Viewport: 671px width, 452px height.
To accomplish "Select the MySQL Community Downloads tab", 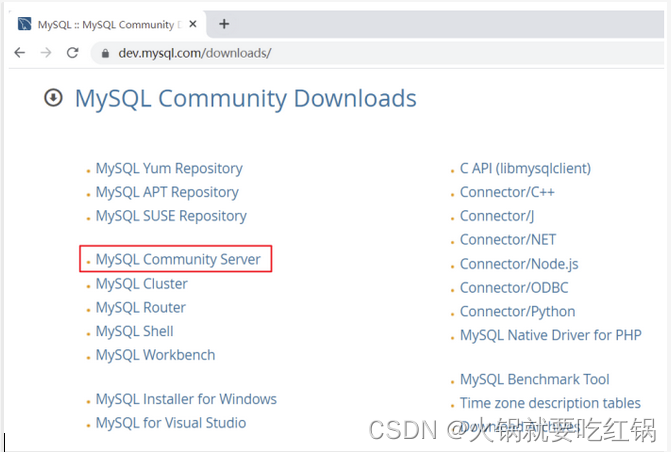I will 109,24.
